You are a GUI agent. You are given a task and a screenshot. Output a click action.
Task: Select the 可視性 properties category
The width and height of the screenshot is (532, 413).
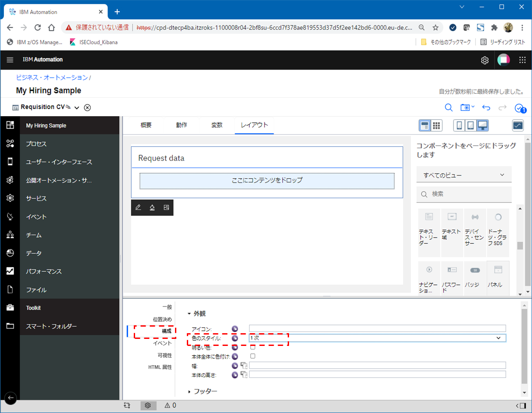click(164, 355)
